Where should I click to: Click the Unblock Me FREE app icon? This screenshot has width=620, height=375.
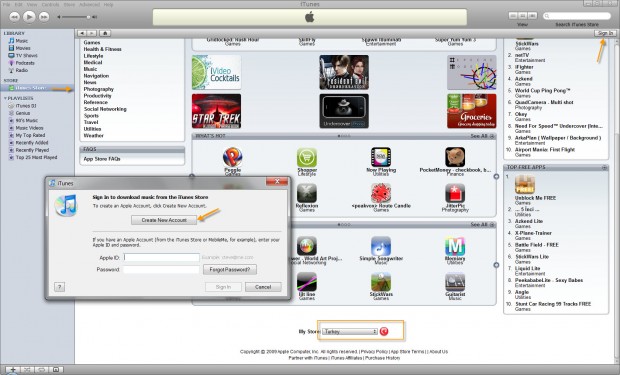[x=525, y=184]
